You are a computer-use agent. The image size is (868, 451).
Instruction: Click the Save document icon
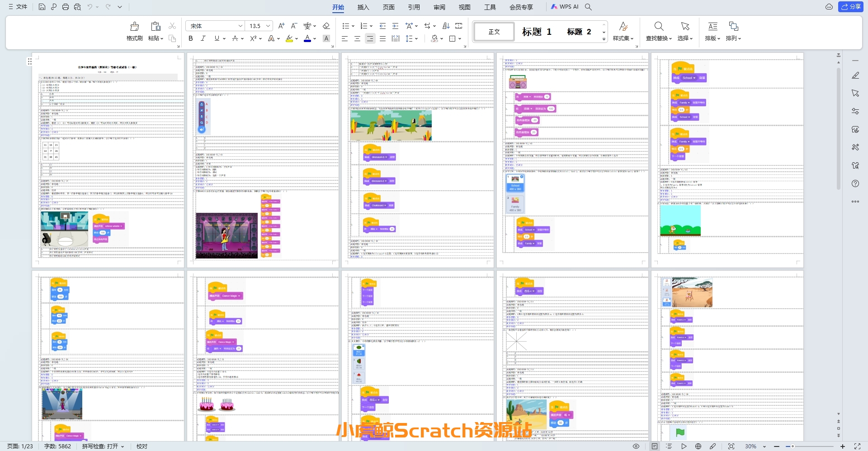[42, 7]
